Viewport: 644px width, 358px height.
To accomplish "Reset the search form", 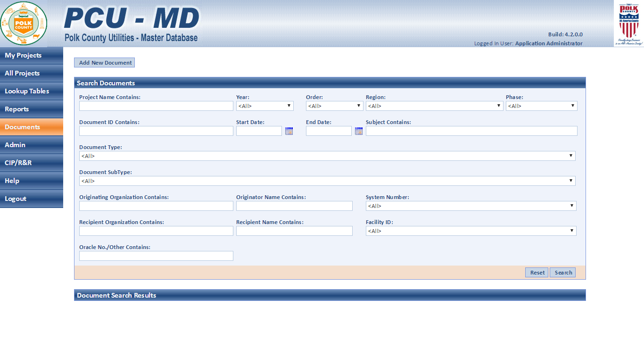I will pos(537,273).
